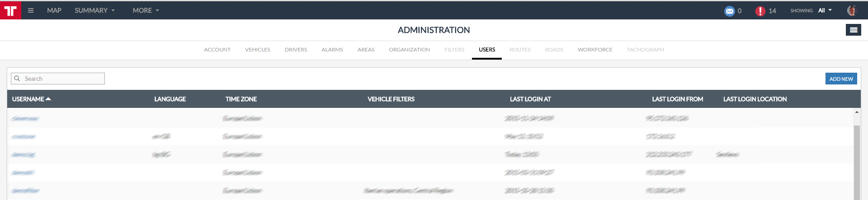Click the red T logo icon
This screenshot has height=200, width=868.
point(10,10)
